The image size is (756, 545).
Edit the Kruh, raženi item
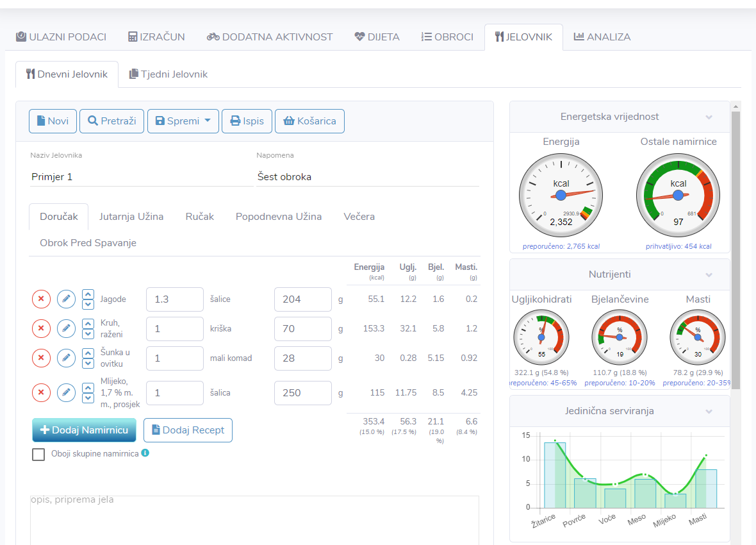[x=66, y=329]
